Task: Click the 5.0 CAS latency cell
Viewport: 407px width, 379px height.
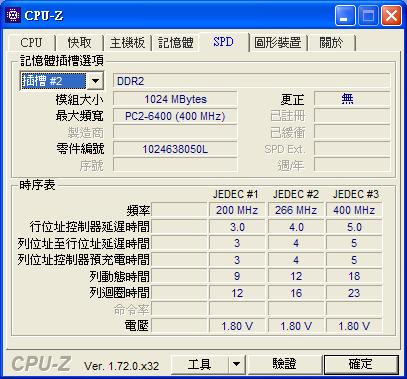Action: [354, 227]
